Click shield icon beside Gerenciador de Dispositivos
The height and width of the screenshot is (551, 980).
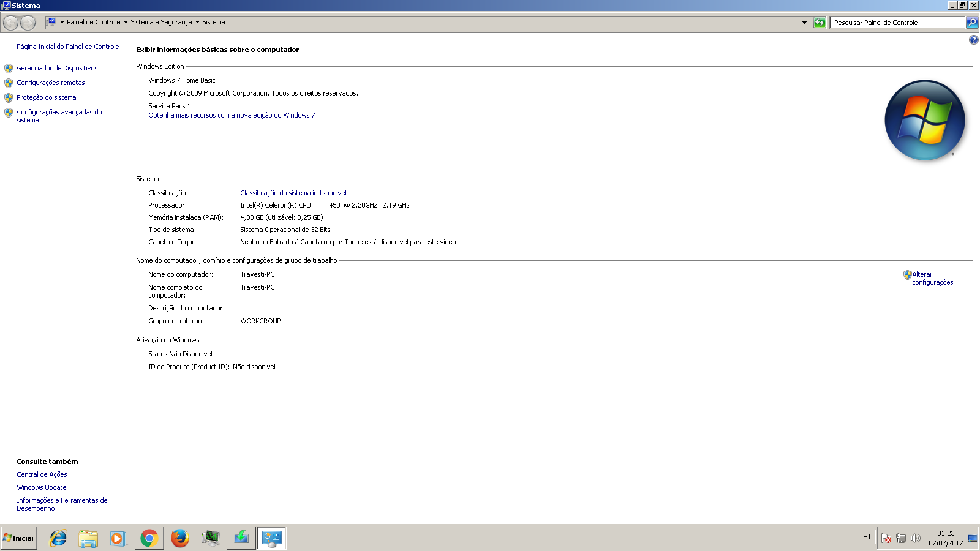pos(9,69)
